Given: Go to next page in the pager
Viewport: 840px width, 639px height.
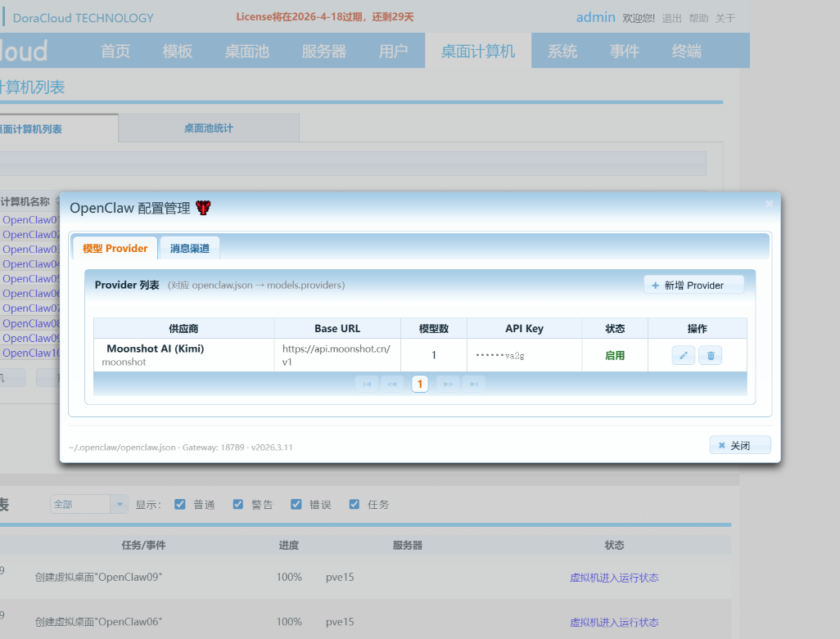Looking at the screenshot, I should coord(449,384).
